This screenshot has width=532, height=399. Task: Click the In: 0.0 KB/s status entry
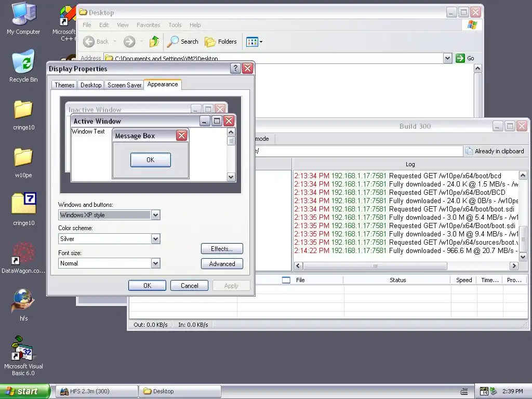click(x=193, y=325)
